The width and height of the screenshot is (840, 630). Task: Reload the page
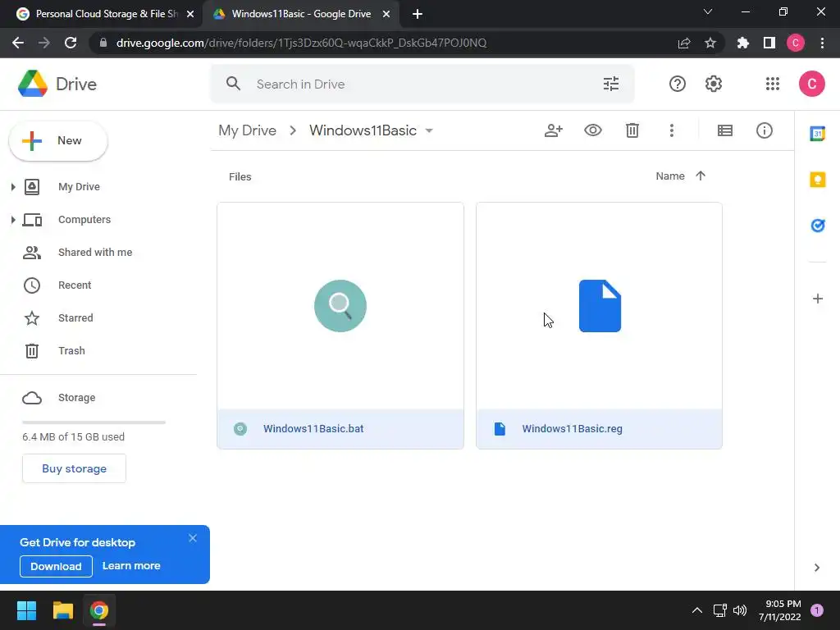click(x=71, y=43)
